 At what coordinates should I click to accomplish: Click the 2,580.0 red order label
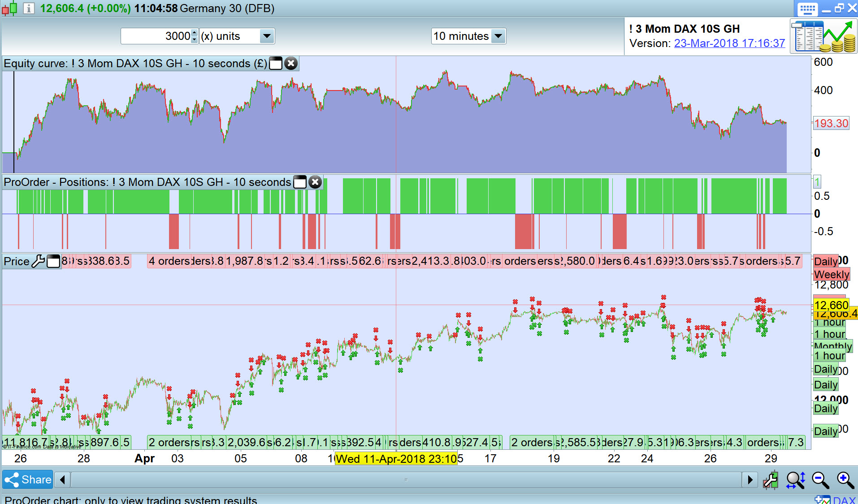(x=578, y=261)
